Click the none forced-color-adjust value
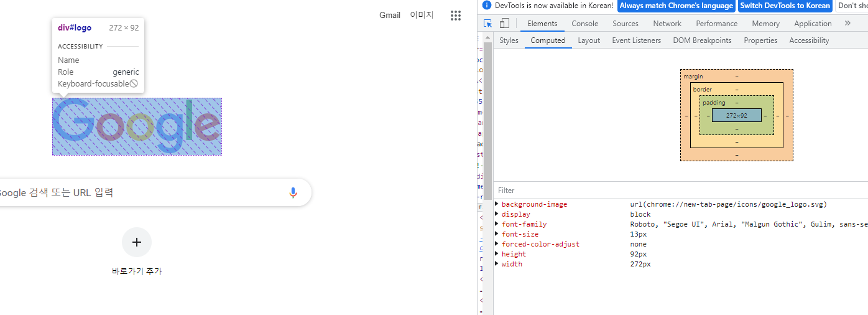 638,244
